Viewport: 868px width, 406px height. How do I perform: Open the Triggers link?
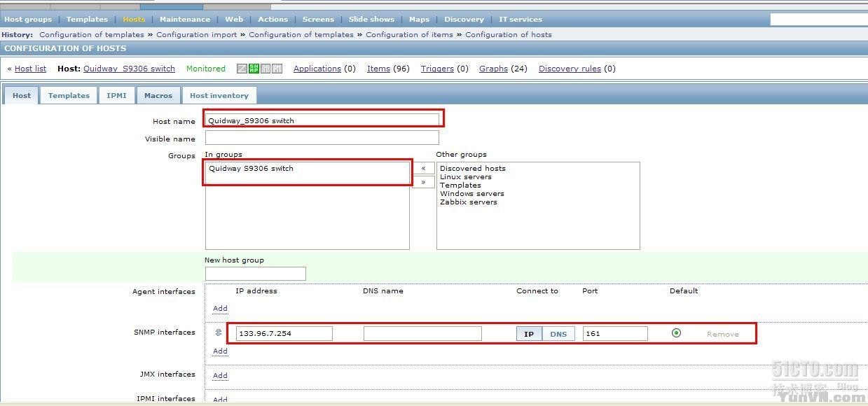[437, 69]
